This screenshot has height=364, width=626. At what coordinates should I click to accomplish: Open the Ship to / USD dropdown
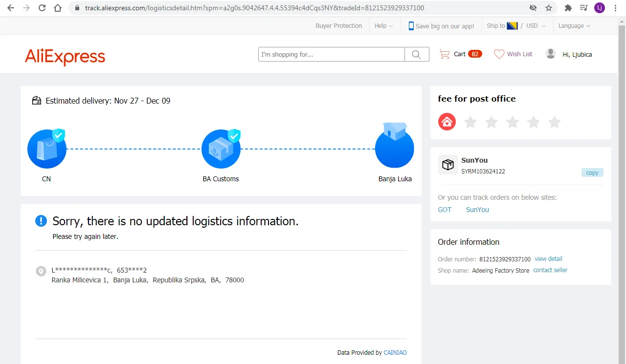516,26
